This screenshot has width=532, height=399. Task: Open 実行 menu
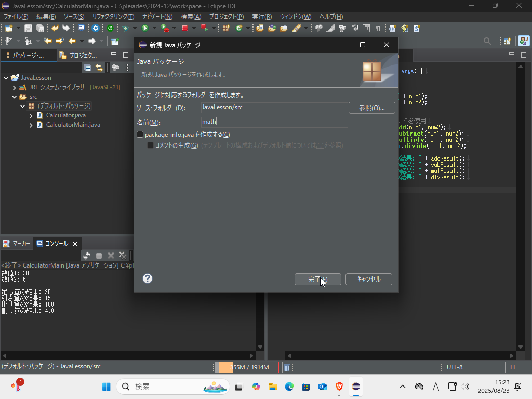(x=262, y=16)
